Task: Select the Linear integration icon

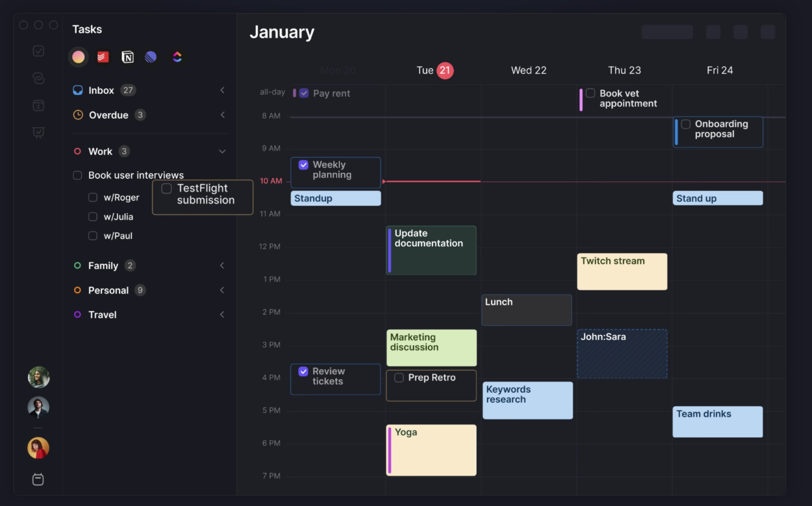Action: (151, 57)
